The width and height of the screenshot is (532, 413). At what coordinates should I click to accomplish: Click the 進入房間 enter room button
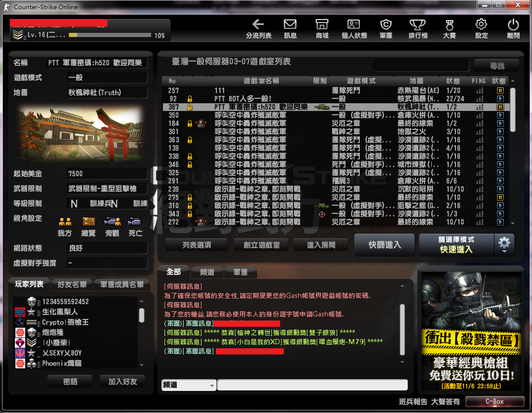(x=321, y=245)
